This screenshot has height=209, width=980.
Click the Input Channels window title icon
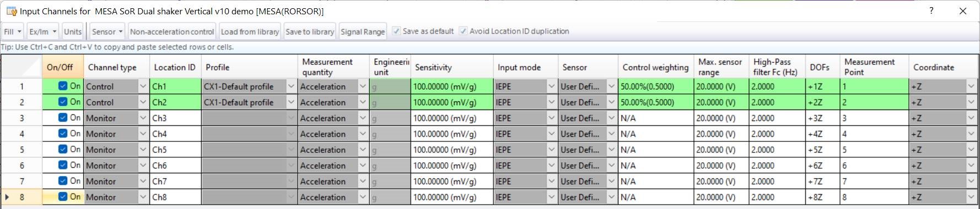pyautogui.click(x=12, y=11)
